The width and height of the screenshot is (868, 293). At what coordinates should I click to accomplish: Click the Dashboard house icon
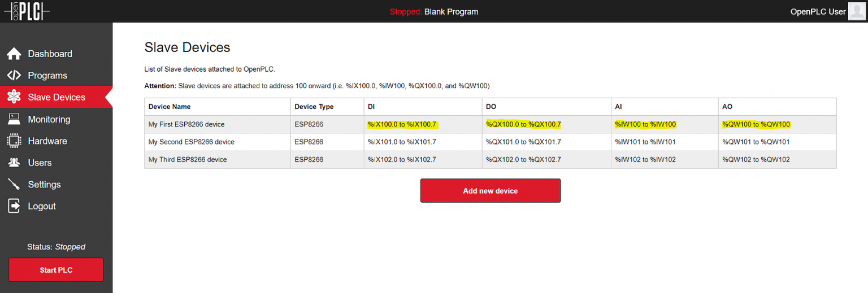14,54
